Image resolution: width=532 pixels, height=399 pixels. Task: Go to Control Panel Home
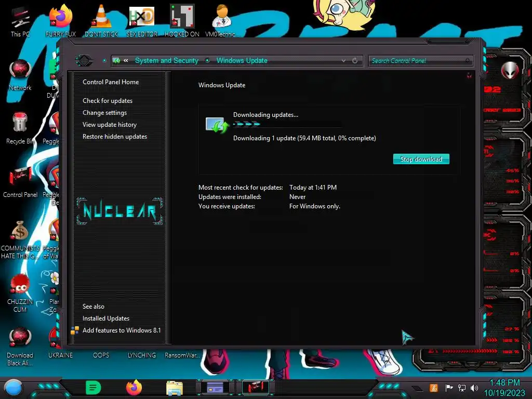(x=111, y=82)
